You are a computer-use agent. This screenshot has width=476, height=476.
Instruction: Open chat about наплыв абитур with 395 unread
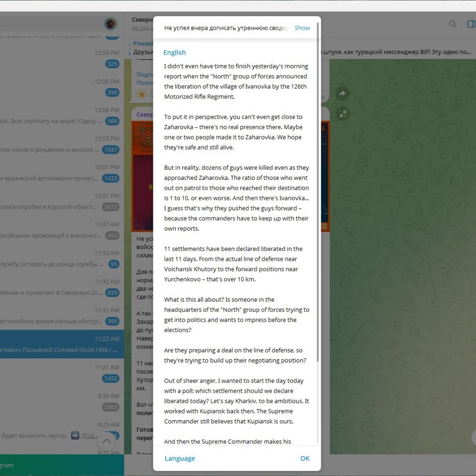coord(62,316)
